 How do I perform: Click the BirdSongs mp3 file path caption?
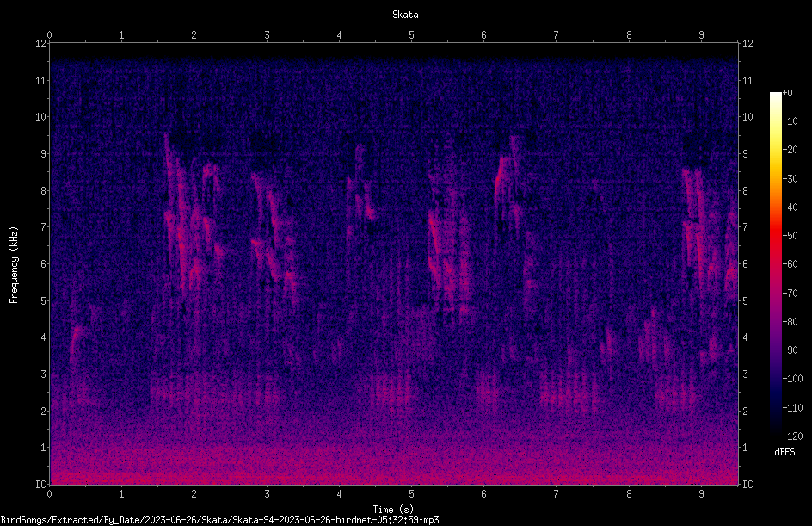(x=219, y=520)
